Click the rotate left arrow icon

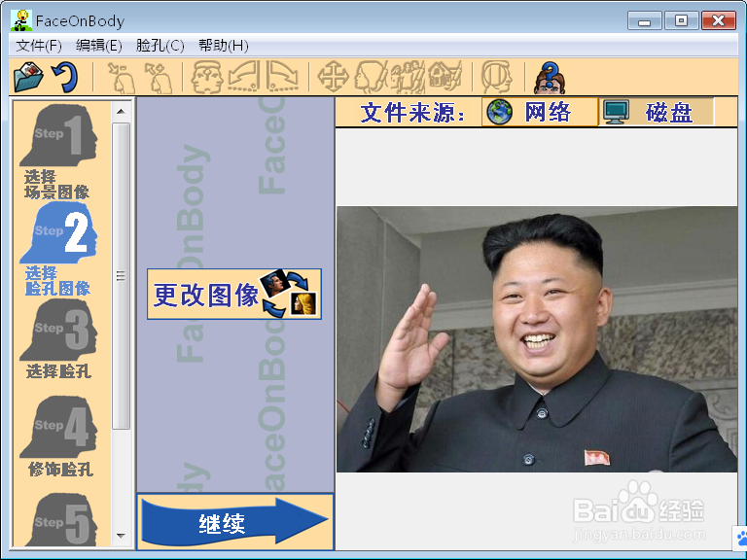[243, 77]
